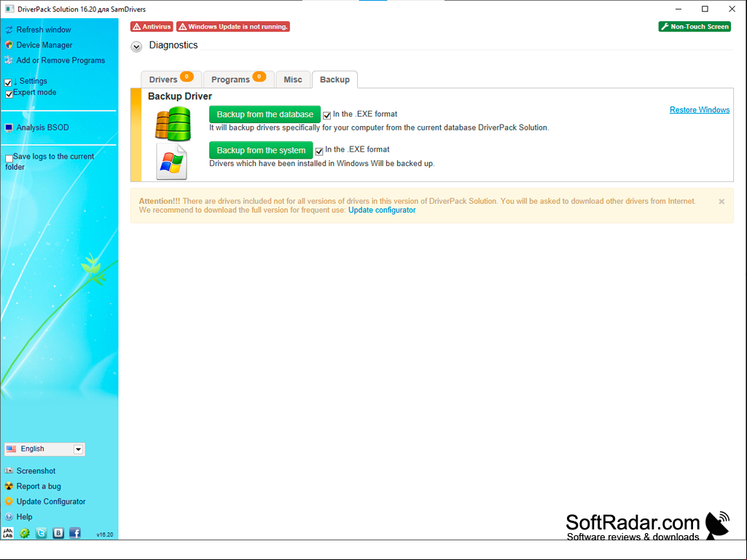Click the database cylinders icon
This screenshot has width=747, height=560.
(x=173, y=125)
